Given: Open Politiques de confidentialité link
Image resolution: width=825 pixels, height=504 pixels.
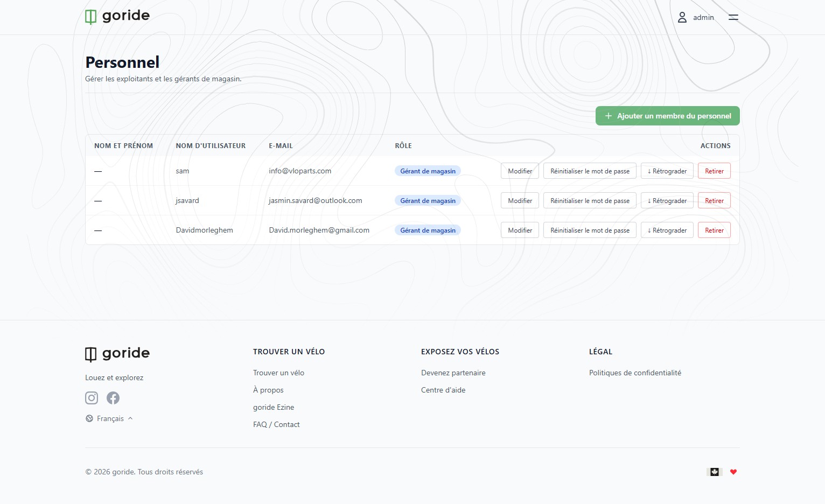Looking at the screenshot, I should [x=635, y=373].
